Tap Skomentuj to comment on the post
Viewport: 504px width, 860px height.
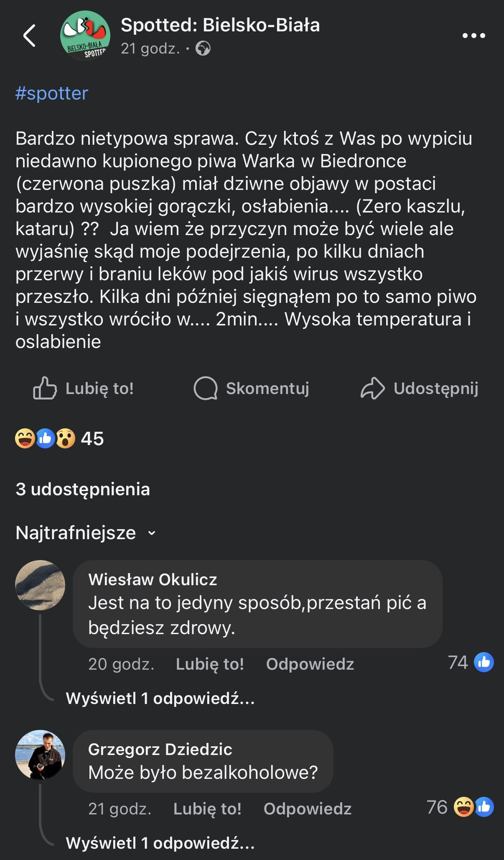click(x=252, y=388)
